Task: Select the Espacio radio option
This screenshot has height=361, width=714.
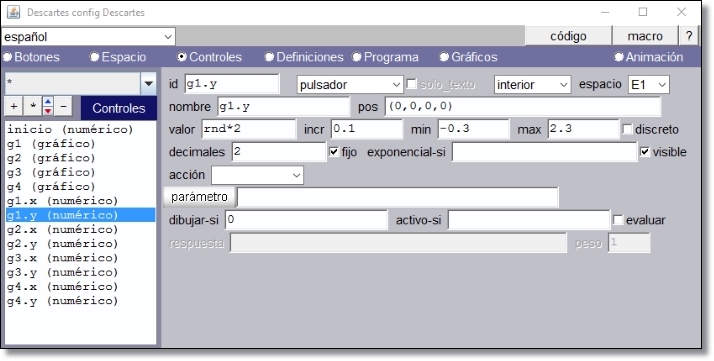Action: point(118,57)
